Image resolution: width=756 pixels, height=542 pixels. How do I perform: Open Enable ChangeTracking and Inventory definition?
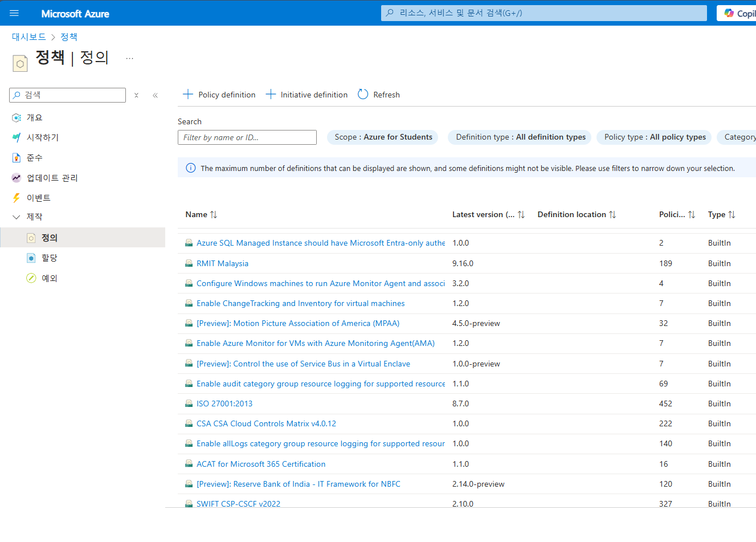[300, 303]
